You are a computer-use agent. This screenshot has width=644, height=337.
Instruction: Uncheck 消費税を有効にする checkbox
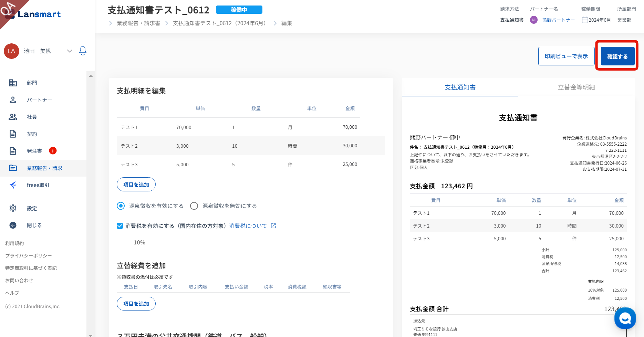120,226
